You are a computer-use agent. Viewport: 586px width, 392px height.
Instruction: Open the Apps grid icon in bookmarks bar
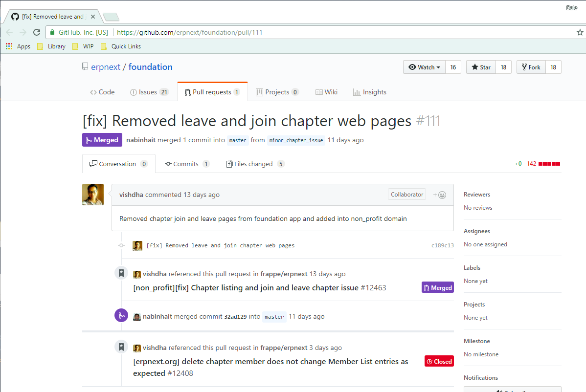point(9,46)
